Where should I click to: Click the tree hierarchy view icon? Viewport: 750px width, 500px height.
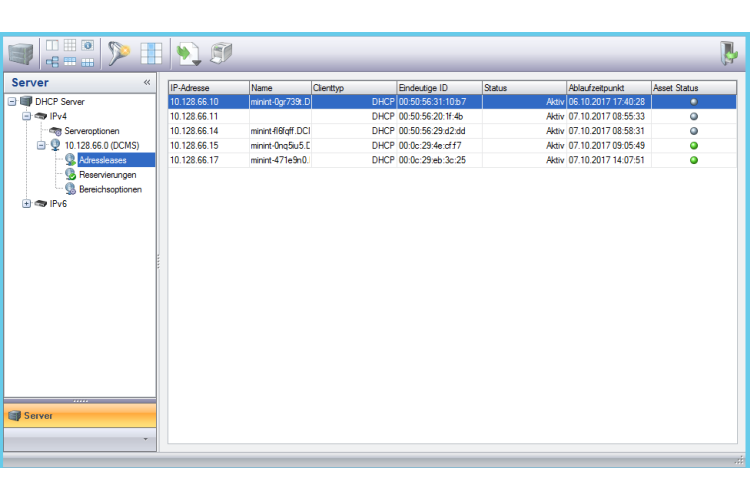point(52,62)
